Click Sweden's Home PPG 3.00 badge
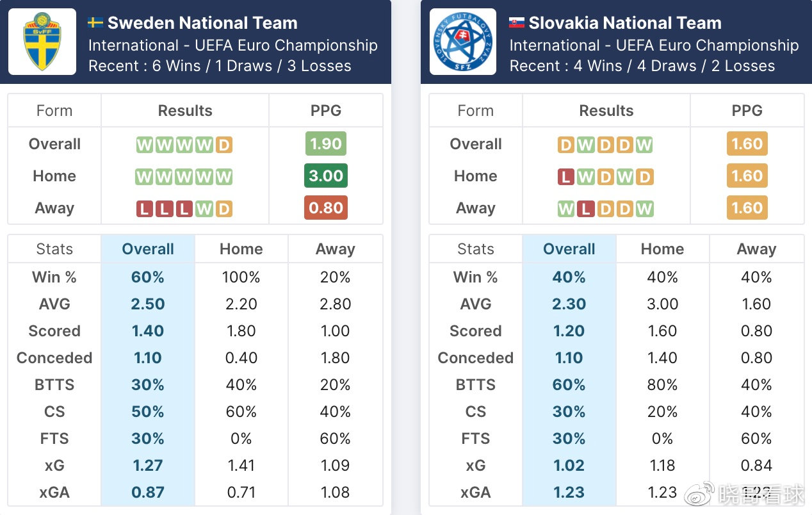 [x=326, y=176]
